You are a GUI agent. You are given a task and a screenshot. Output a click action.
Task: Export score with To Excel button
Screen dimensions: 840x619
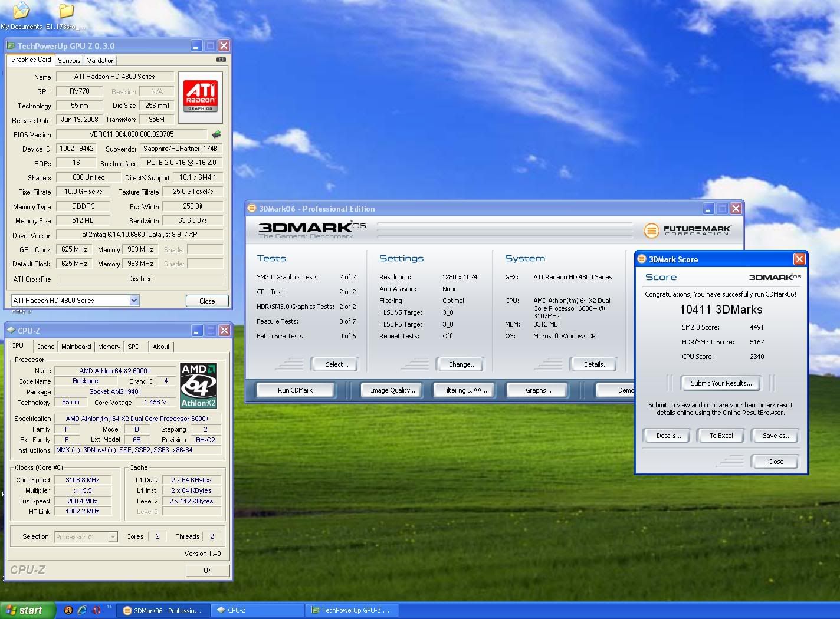721,436
